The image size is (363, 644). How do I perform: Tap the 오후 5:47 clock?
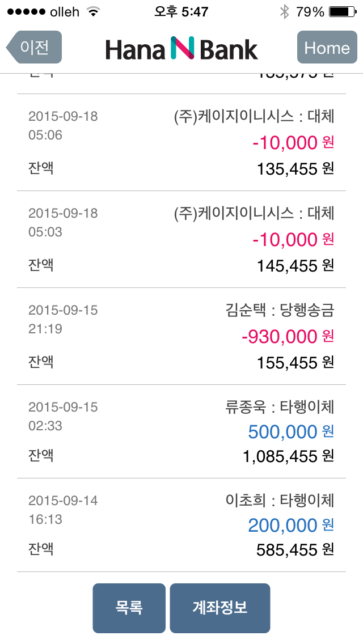click(x=181, y=11)
